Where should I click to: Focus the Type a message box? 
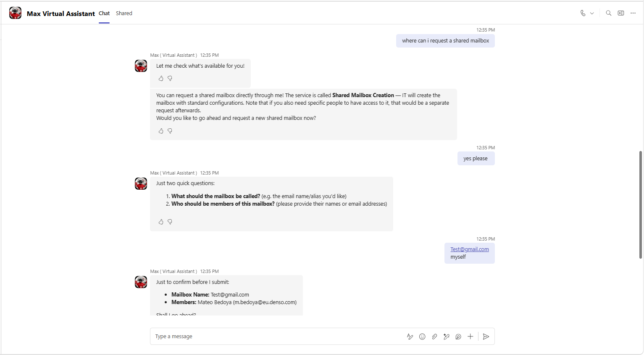point(277,336)
